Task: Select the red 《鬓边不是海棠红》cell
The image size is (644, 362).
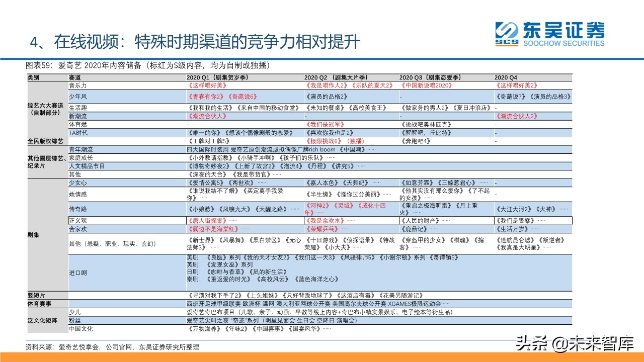Action: click(218, 229)
